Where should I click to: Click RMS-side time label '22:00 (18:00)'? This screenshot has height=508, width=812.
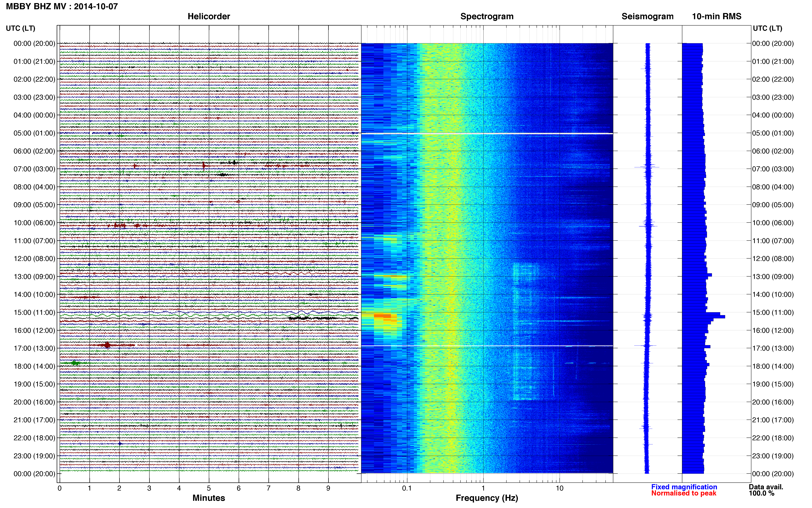coord(773,438)
